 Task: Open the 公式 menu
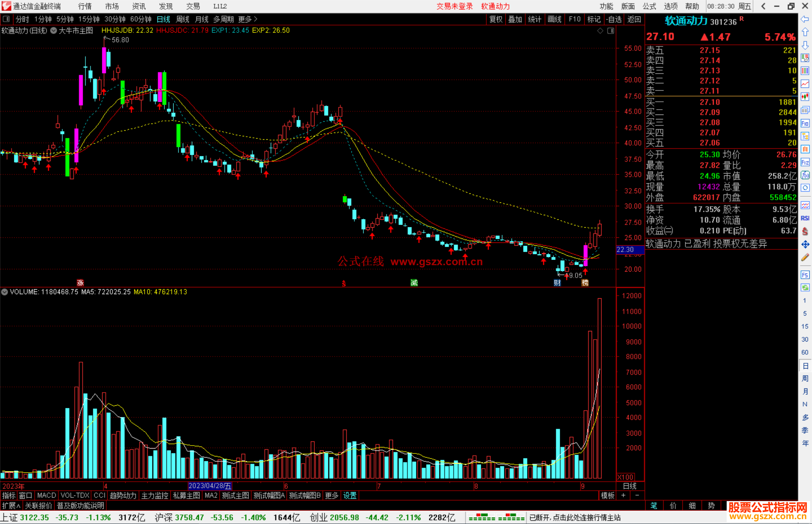click(x=649, y=6)
